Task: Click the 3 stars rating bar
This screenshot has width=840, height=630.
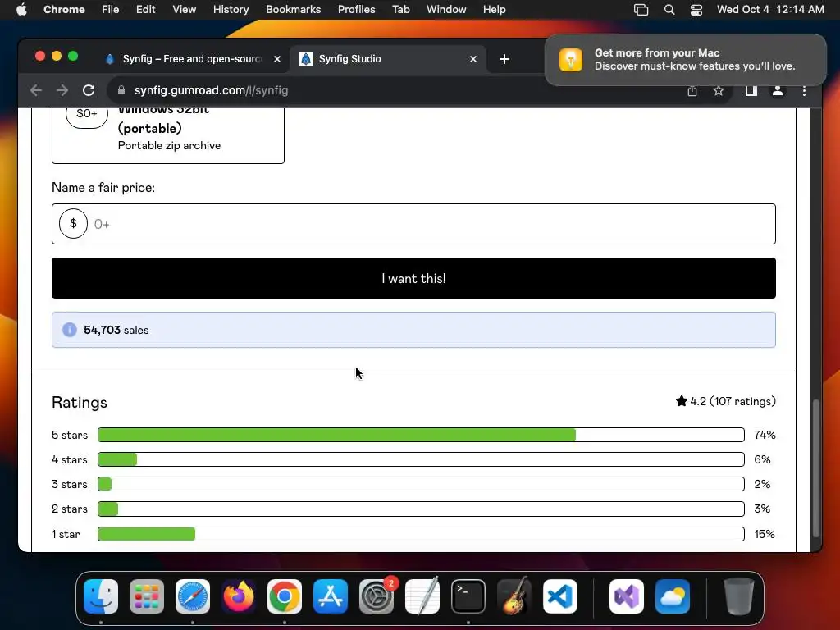Action: pyautogui.click(x=421, y=484)
